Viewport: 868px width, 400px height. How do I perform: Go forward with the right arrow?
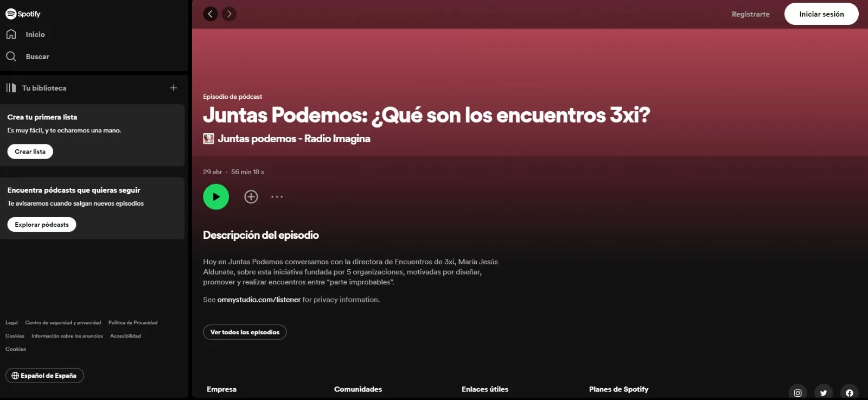pyautogui.click(x=229, y=14)
